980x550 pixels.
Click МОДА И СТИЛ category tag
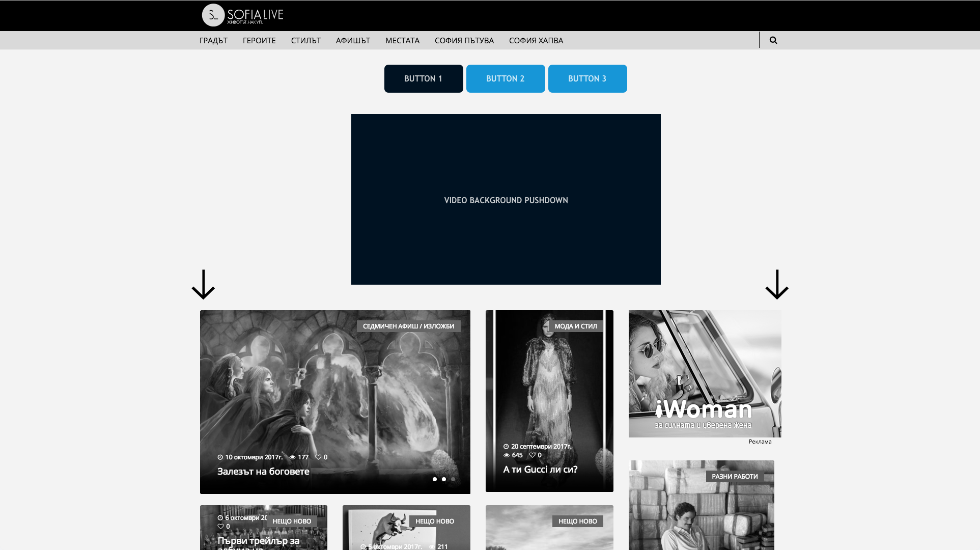(575, 326)
